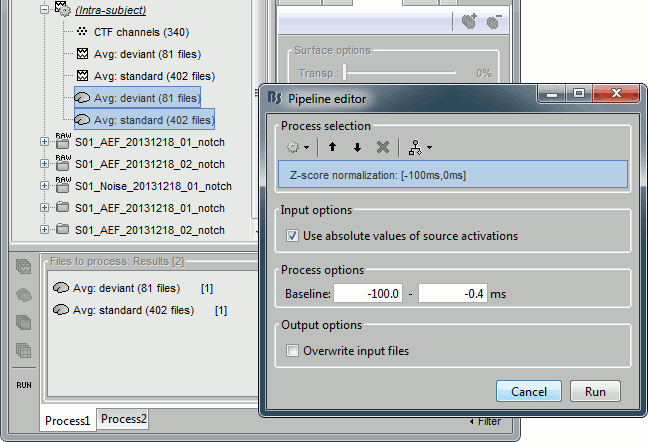
Task: Move selected process down with arrow
Action: coord(357,147)
